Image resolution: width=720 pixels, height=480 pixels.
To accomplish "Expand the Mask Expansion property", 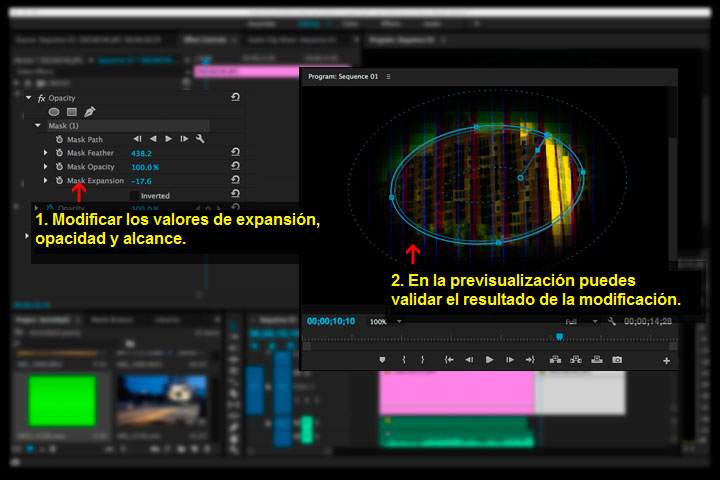I will coord(45,181).
